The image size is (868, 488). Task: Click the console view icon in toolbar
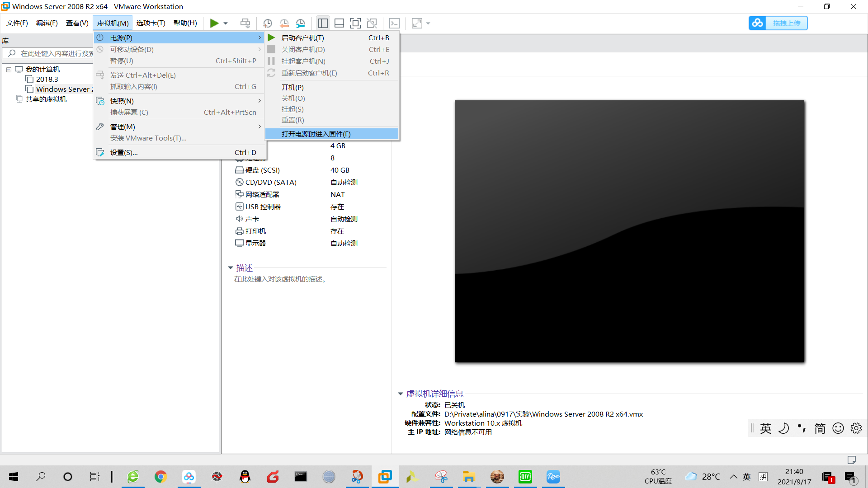point(394,23)
